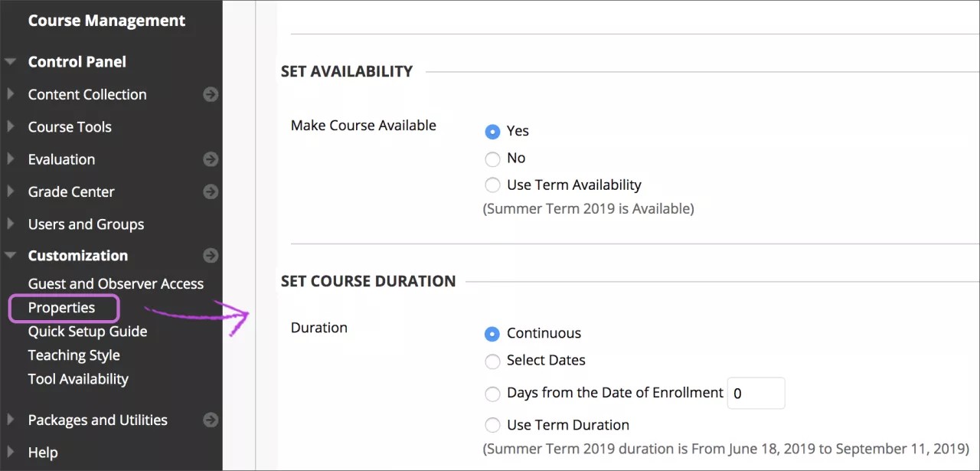Select Users and Groups in the sidebar
980x471 pixels.
[85, 224]
